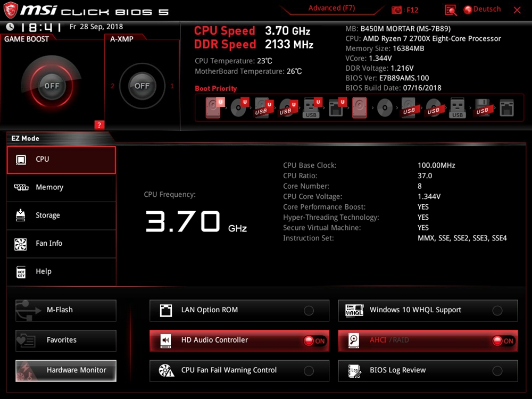This screenshot has width=532, height=399.
Task: Select the legacy USB hard disk boot icon
Action: click(x=409, y=107)
